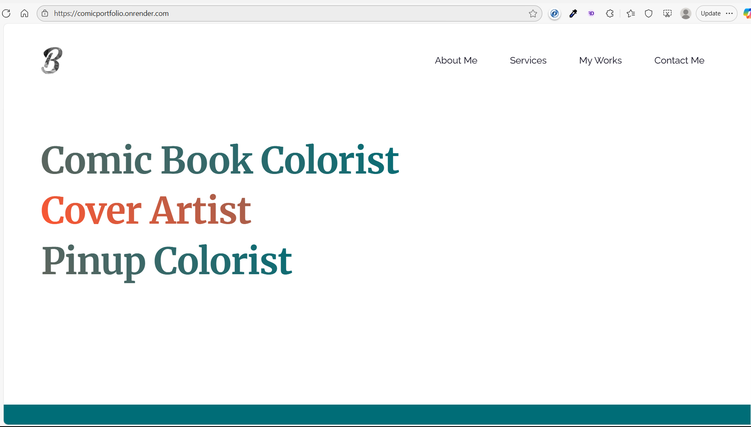Click the "Comic Book Colorist" heading
Viewport: 751px width, 427px height.
tap(220, 160)
